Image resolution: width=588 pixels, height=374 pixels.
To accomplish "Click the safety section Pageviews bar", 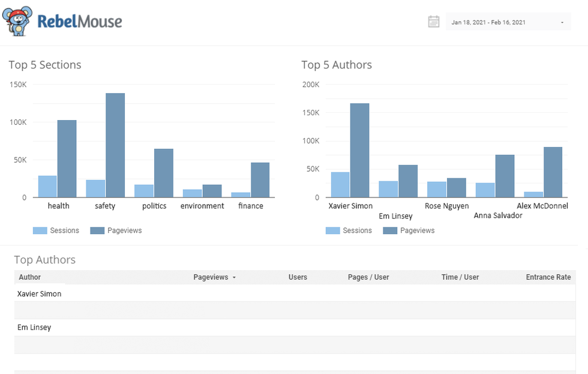I will pos(115,145).
